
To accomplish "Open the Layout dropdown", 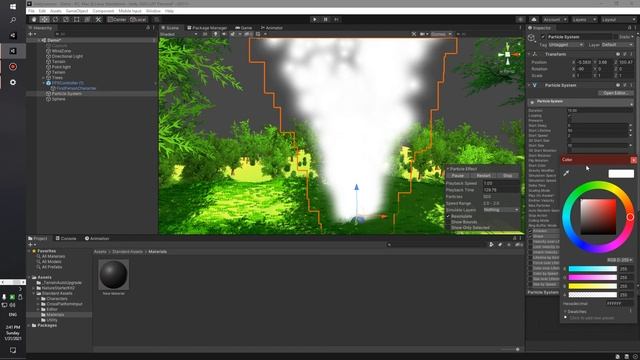I will [618, 19].
